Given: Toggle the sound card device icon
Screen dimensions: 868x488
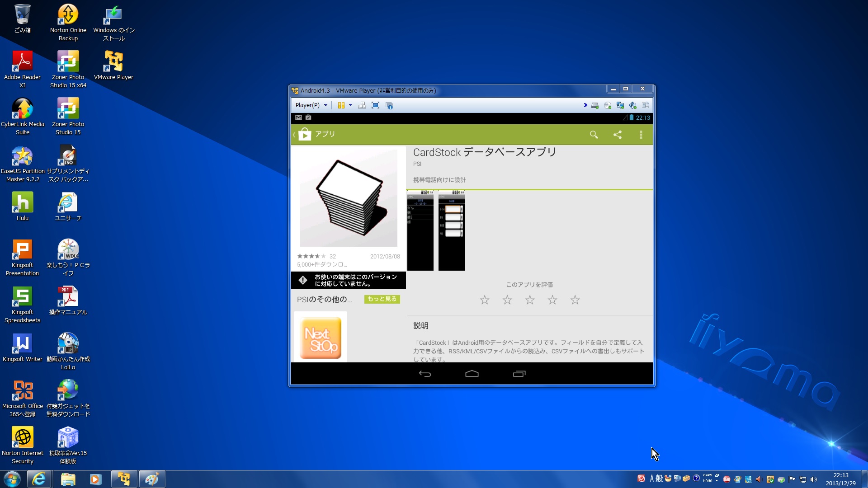Looking at the screenshot, I should tap(633, 105).
